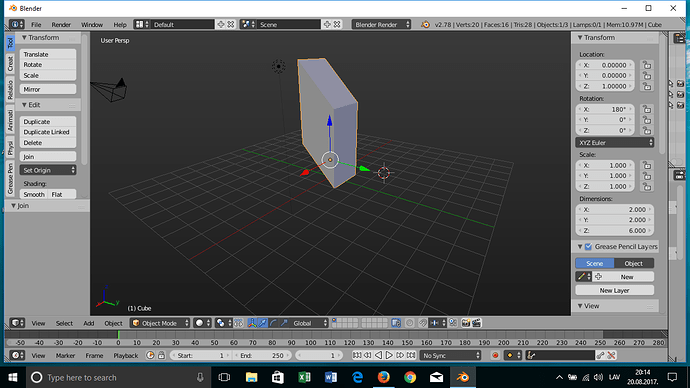
Task: Open the Object Mode dropdown
Action: point(160,323)
